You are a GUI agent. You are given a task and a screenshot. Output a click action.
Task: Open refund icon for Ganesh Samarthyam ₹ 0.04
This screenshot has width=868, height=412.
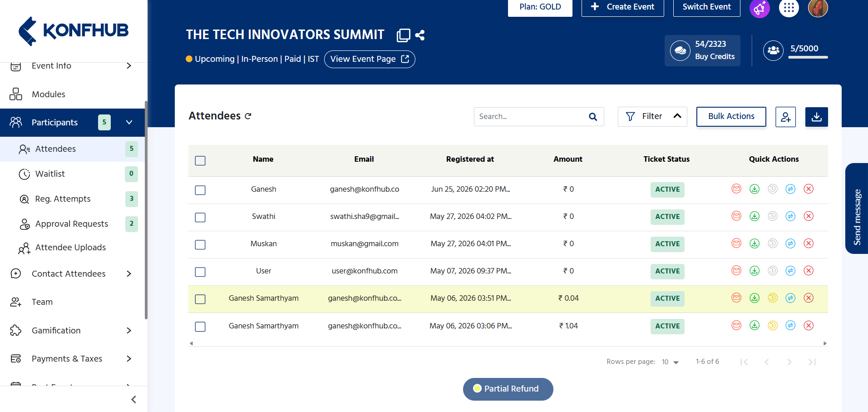tap(773, 298)
